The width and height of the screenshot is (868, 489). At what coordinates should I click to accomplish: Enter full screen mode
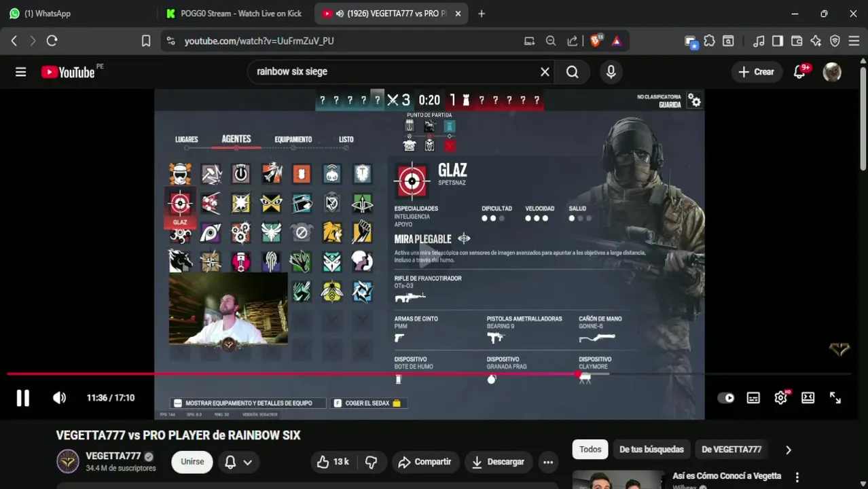tap(835, 398)
